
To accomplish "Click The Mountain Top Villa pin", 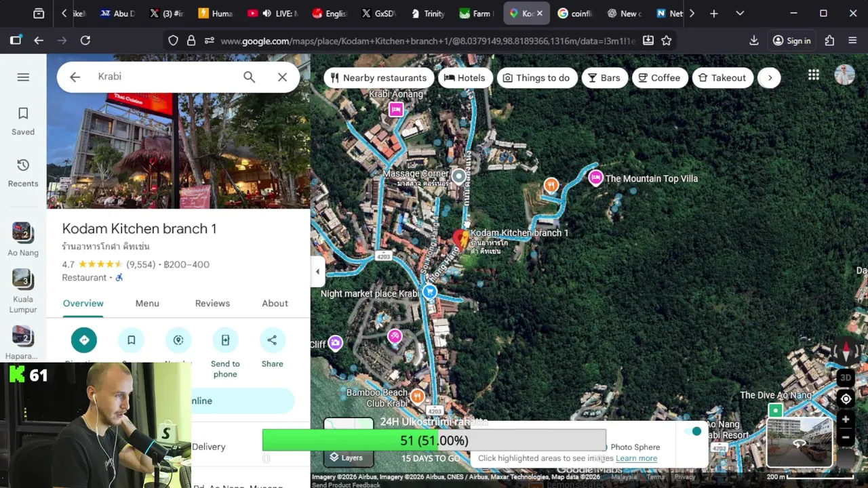I will pos(595,178).
